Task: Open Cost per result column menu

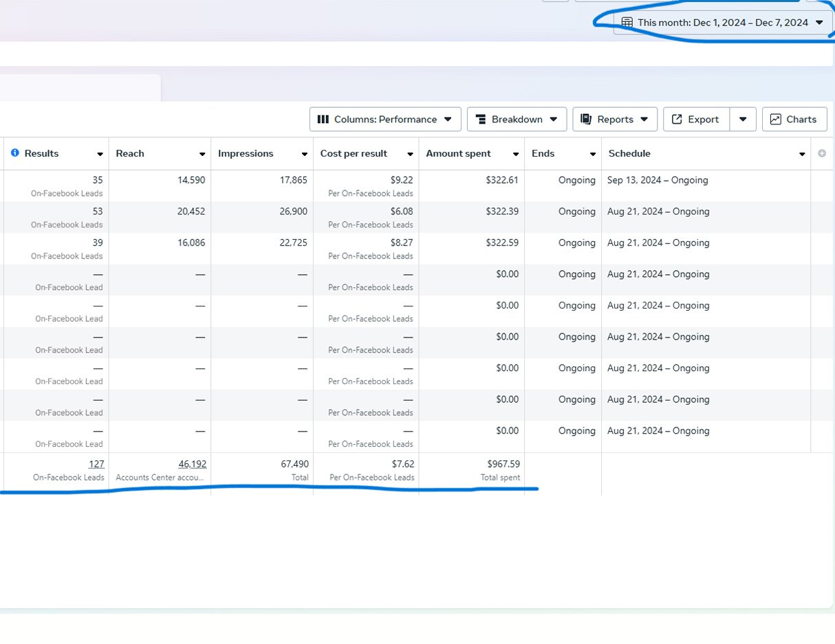Action: coord(411,154)
